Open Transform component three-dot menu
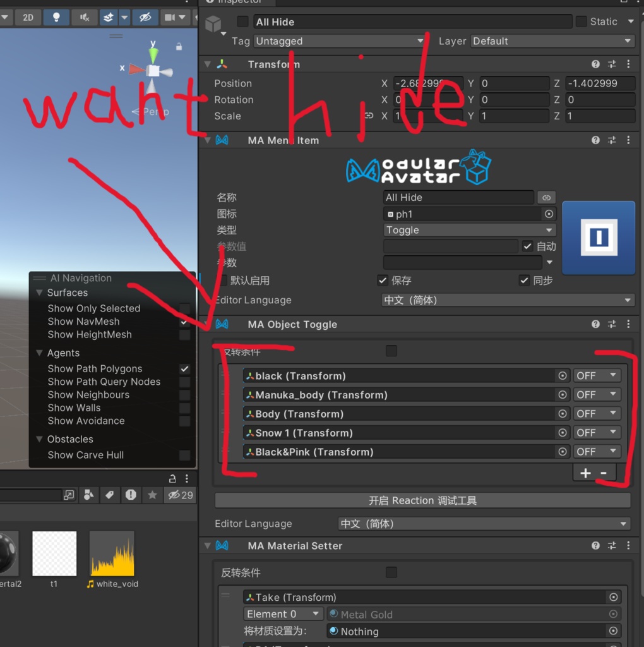The image size is (644, 647). [628, 64]
